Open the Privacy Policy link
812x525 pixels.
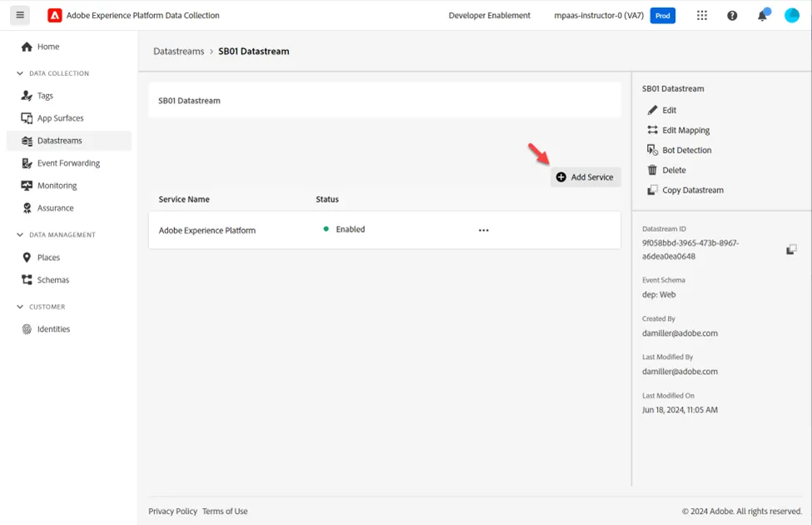click(x=173, y=511)
